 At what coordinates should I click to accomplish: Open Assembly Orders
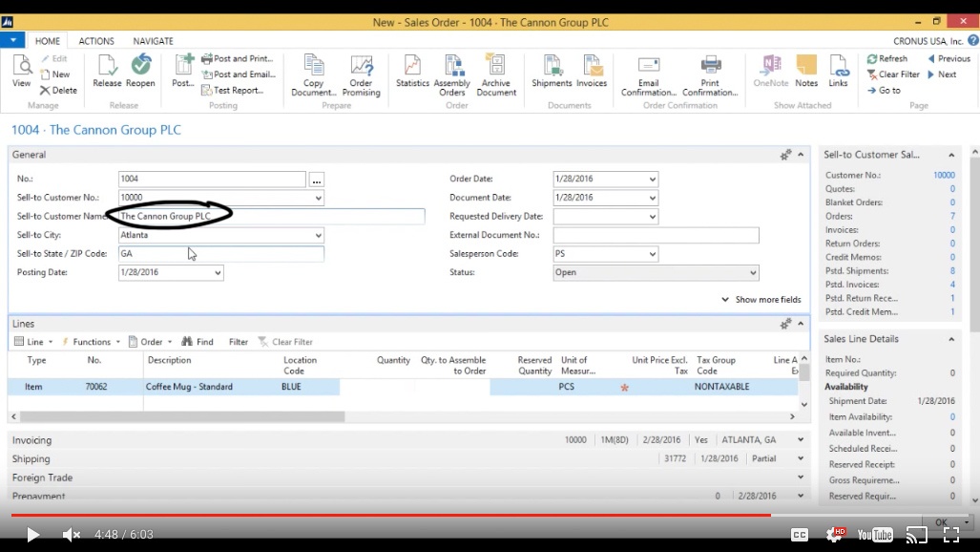coord(452,75)
